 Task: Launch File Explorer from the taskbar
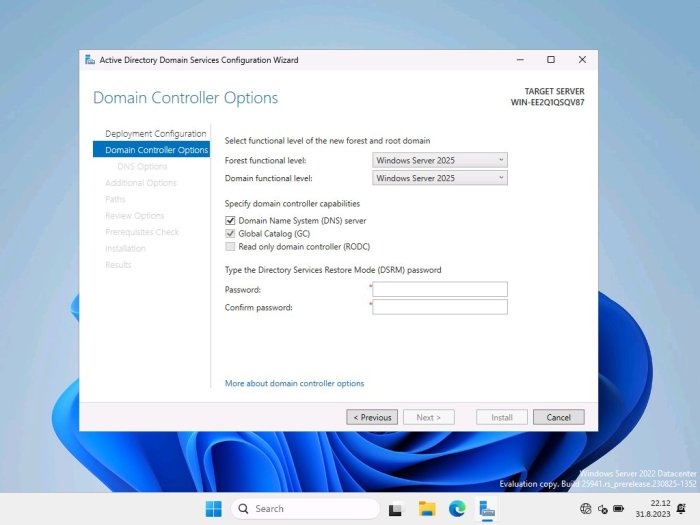[427, 508]
